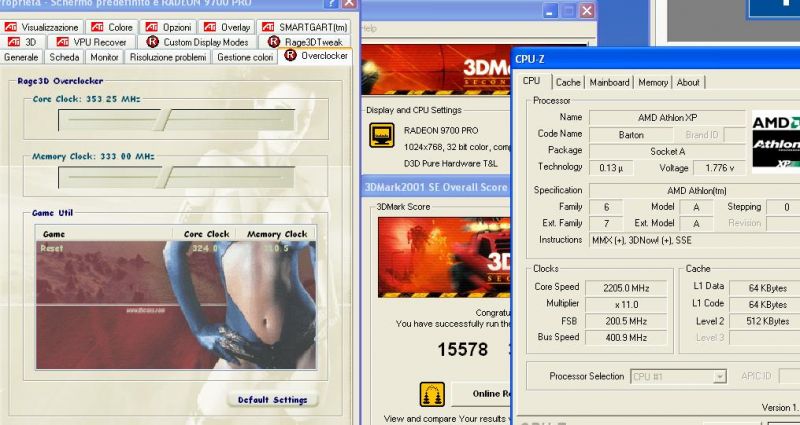Click the AMD Athlon XP name field

pos(667,117)
